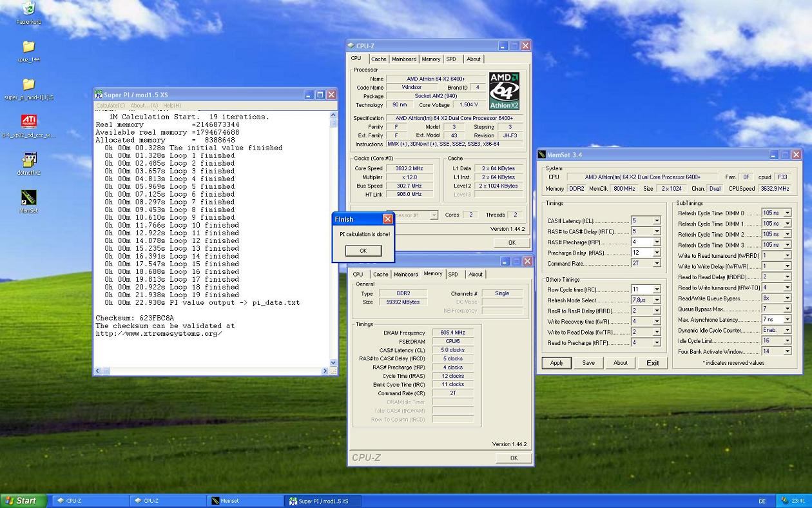Expand CAS# Latency (tCL) dropdown
The width and height of the screenshot is (812, 508).
point(657,220)
